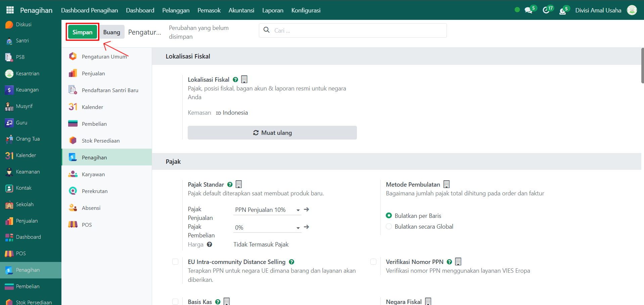Enable EU Intra-community Distance Selling checkbox
Viewport: 644px width, 305px height.
(x=175, y=262)
